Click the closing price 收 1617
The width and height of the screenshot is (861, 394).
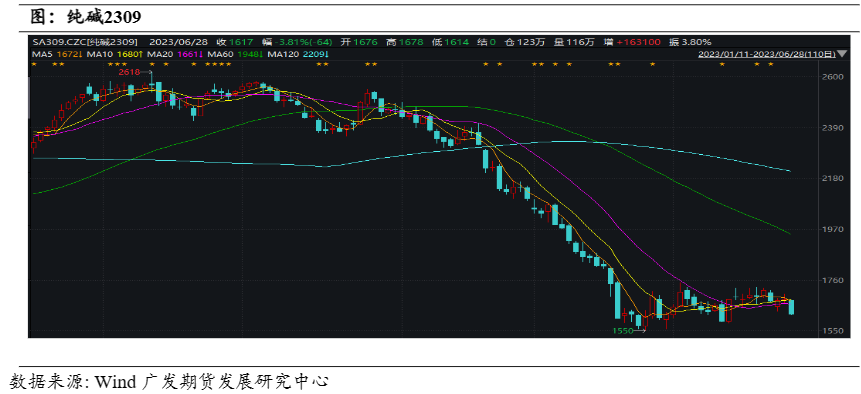pyautogui.click(x=234, y=42)
